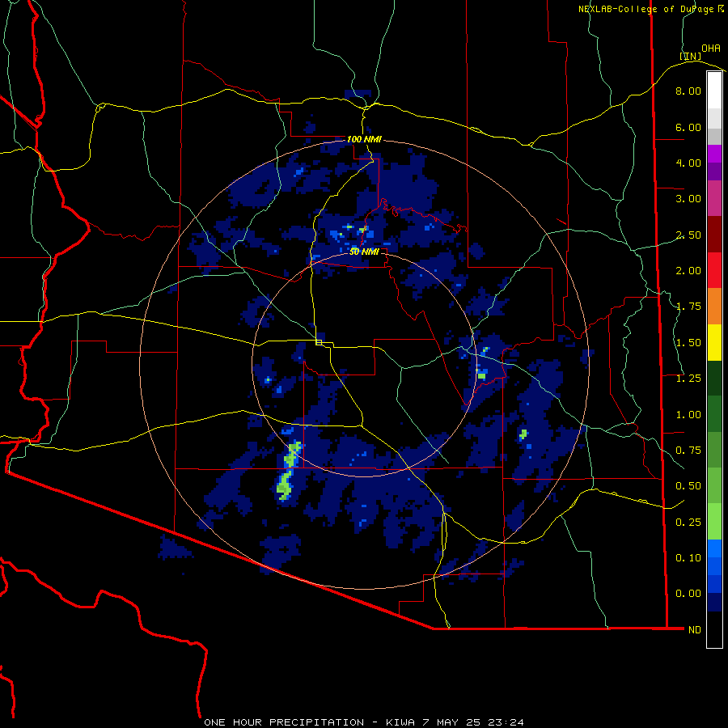Screen dimensions: 728x728
Task: Click the 0.10 legend value
Action: point(688,558)
